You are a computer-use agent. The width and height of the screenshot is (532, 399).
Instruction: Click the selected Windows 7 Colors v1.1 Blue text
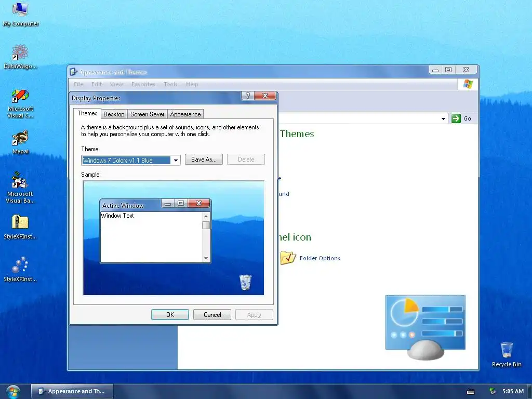(x=126, y=161)
